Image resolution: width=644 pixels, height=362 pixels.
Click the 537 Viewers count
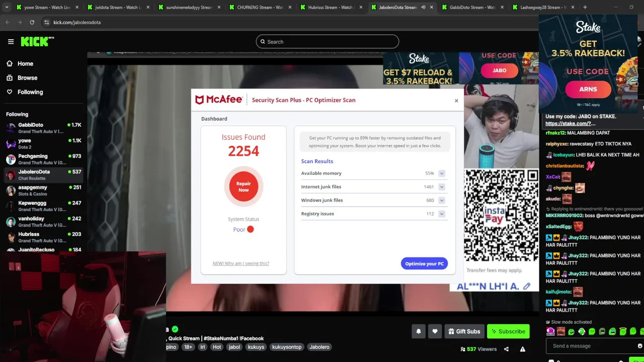478,349
